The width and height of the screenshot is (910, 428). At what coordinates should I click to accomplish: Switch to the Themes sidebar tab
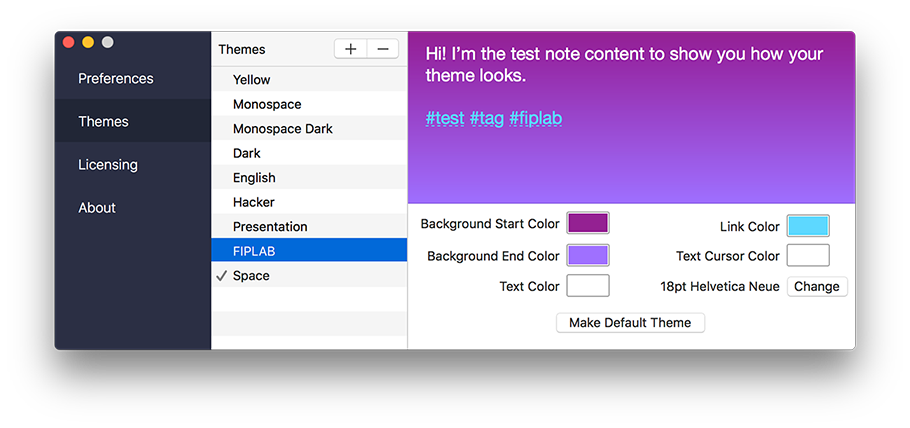point(104,122)
